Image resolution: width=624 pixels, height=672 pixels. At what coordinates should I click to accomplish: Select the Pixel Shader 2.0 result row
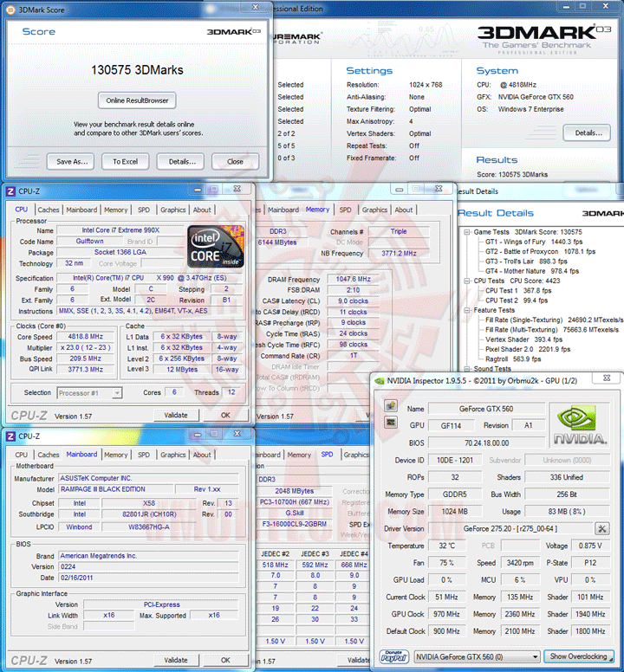pyautogui.click(x=528, y=349)
